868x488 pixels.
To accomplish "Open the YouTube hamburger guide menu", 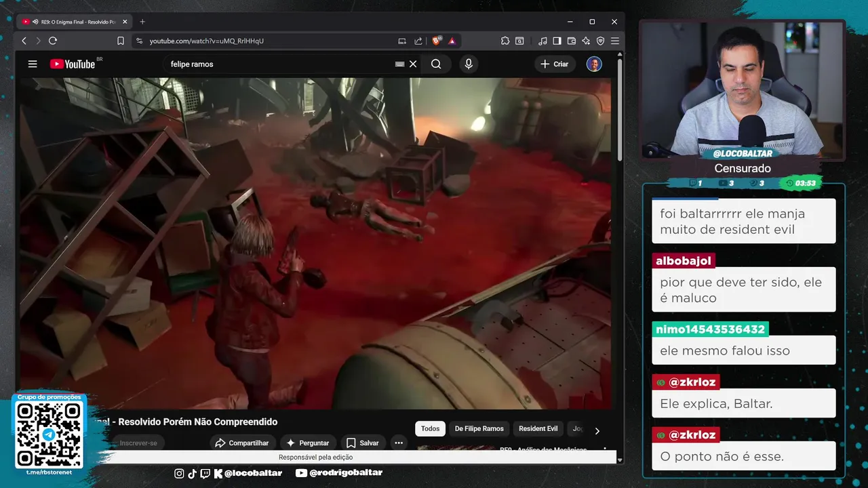I will click(x=33, y=64).
